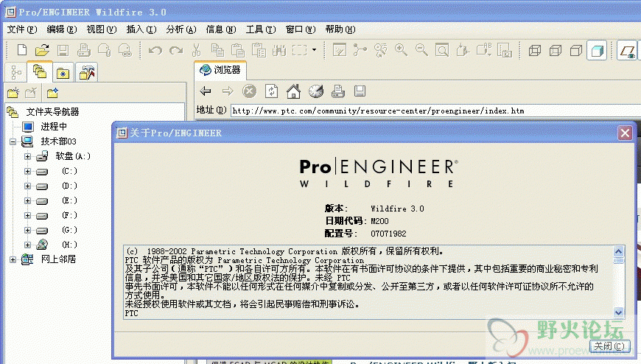Click scroll up arrow in license text box
Image resolution: width=641 pixels, height=364 pixels.
(618, 251)
